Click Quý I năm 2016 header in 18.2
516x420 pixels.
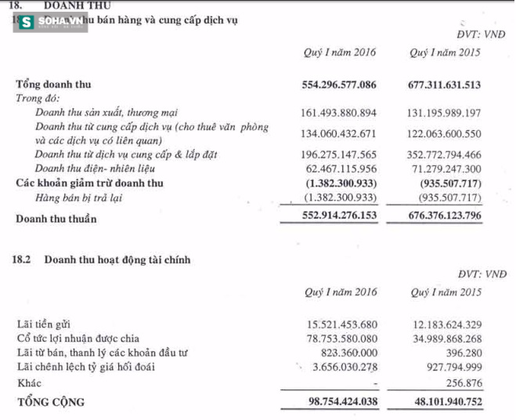tap(341, 292)
